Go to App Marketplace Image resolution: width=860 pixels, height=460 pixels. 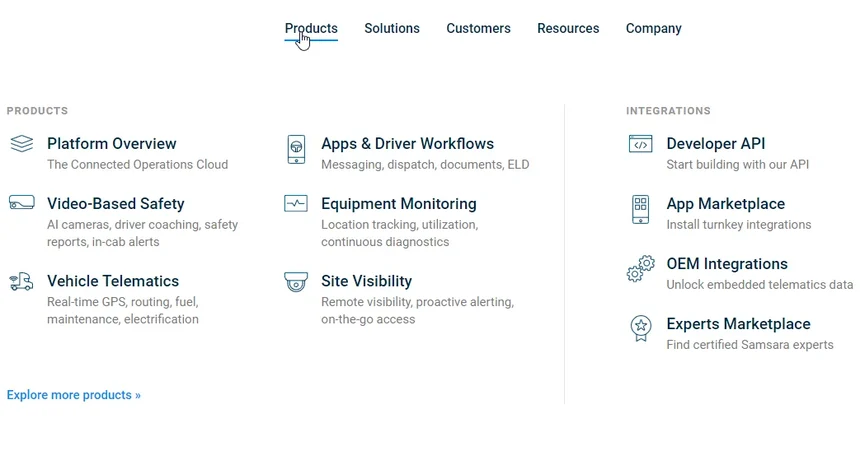tap(726, 204)
